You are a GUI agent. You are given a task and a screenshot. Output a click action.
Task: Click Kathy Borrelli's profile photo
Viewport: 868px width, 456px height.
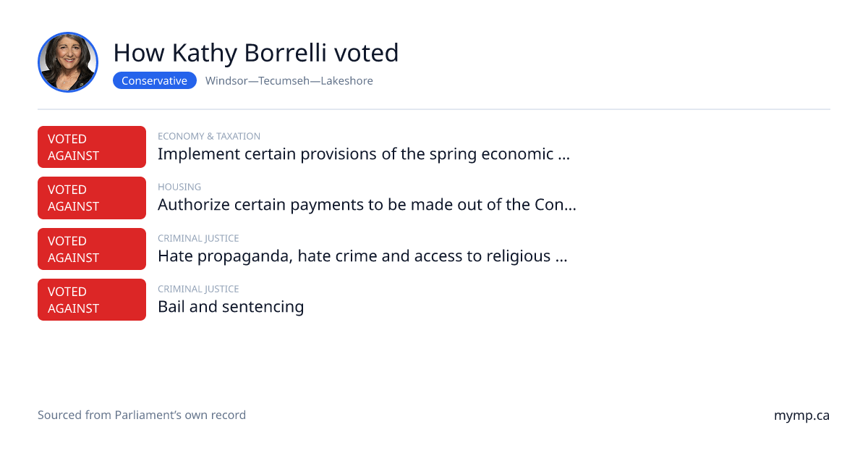[68, 62]
